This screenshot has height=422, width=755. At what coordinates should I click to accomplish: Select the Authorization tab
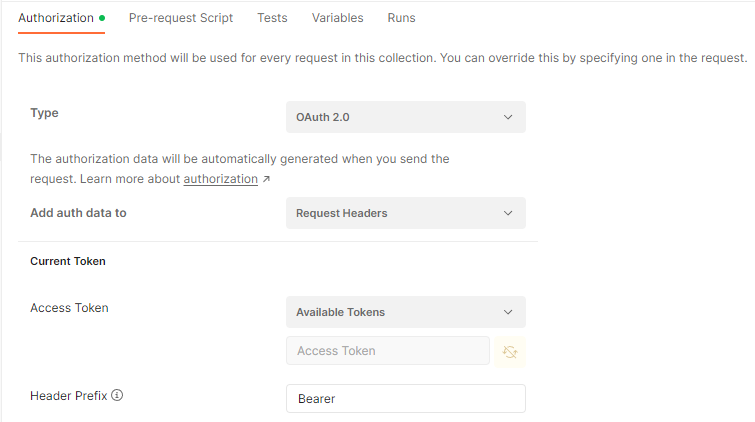(x=56, y=18)
